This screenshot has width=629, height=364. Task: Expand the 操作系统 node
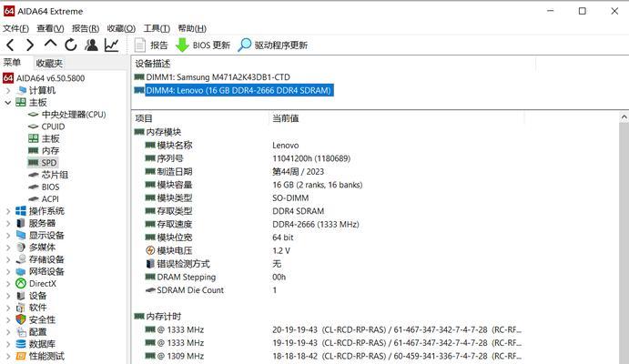coord(8,211)
